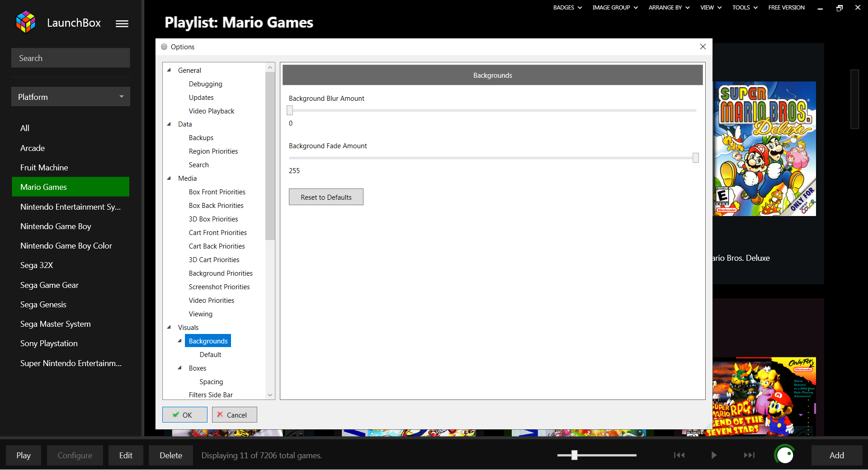This screenshot has width=868, height=470.
Task: Click scroll-down arrow of options tree
Action: pyautogui.click(x=270, y=395)
